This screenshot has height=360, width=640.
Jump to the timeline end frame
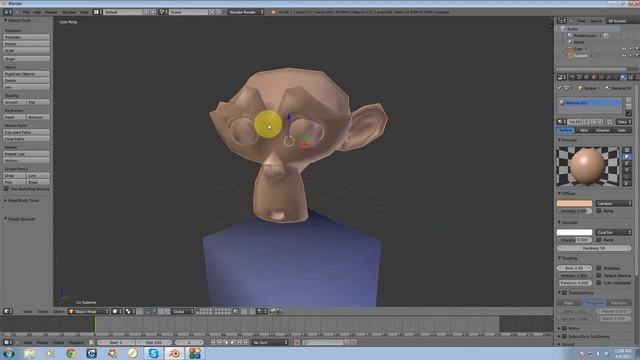pos(246,342)
